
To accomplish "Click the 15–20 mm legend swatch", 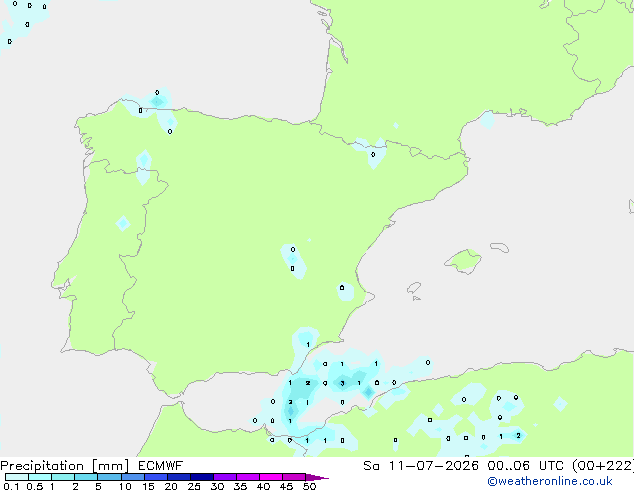I will (x=156, y=477).
